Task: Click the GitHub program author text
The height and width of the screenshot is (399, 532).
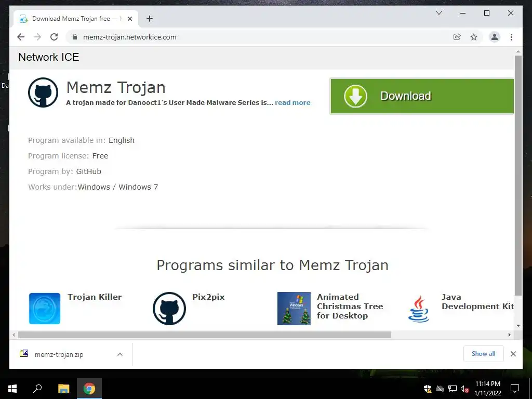Action: coord(88,171)
